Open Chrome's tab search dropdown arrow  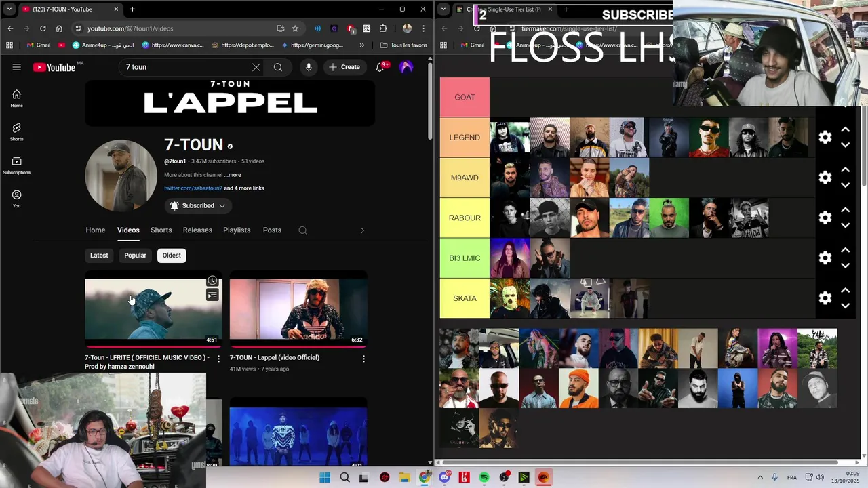tap(9, 9)
